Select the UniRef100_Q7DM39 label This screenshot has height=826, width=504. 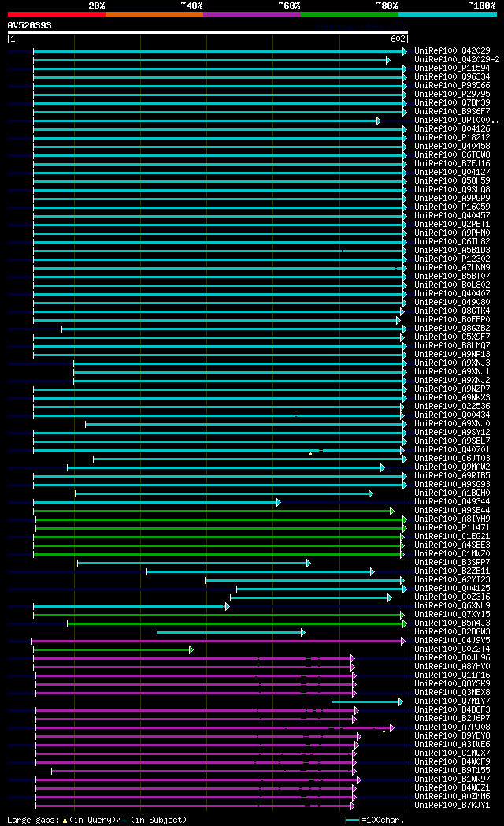pos(452,102)
